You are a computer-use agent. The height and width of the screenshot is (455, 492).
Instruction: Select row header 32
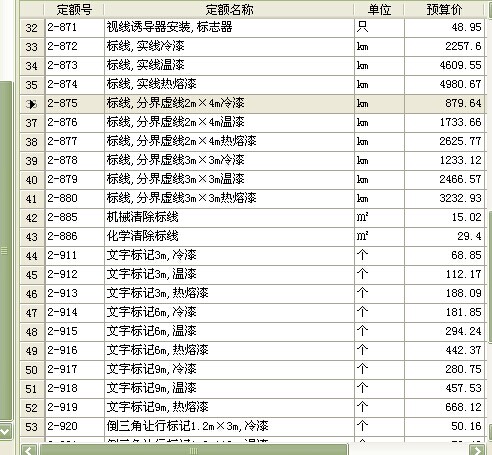32,28
